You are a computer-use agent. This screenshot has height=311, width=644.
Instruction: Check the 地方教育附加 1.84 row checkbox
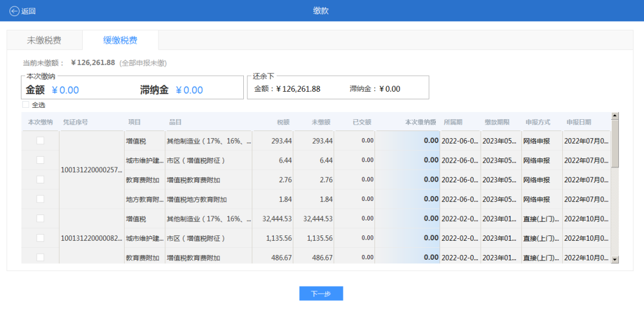click(41, 199)
